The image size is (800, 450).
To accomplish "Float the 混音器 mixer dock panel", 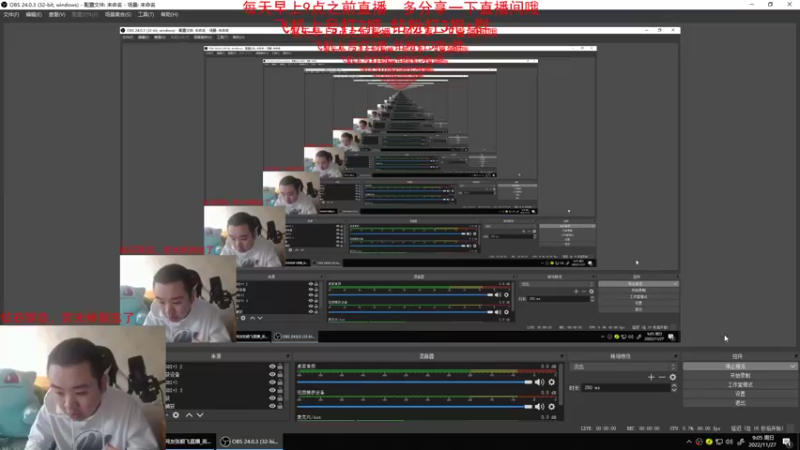I will coord(562,356).
